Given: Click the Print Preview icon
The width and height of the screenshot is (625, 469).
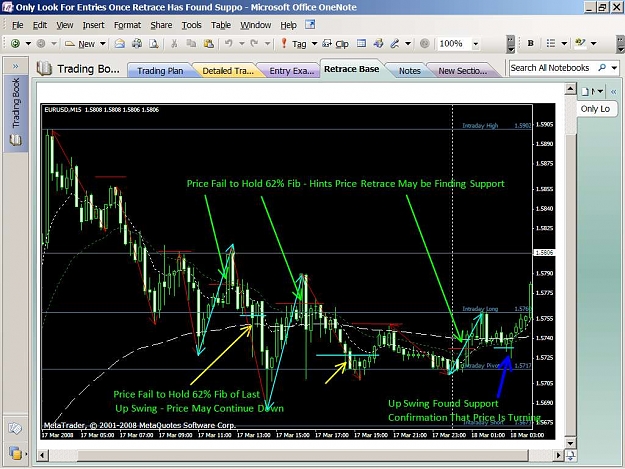Looking at the screenshot, I should 153,43.
